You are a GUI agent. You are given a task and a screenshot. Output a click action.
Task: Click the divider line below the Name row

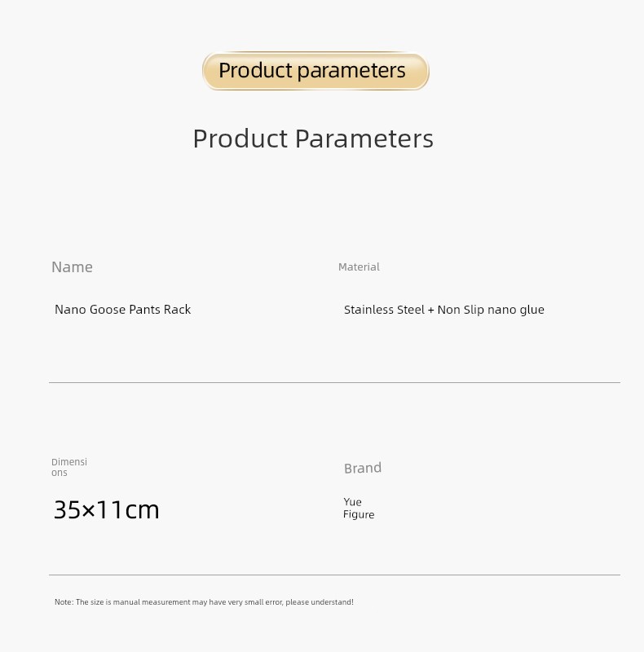pos(334,382)
